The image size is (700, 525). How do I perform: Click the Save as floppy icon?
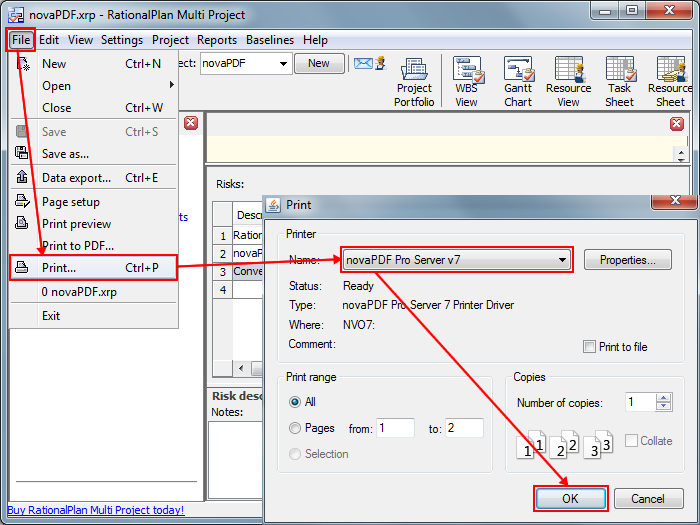22,153
